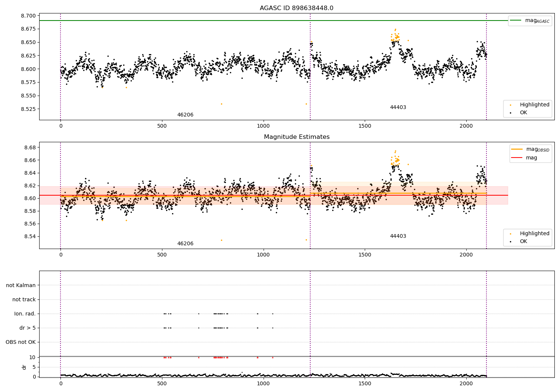Click the 'OBS not OK' axis label
This screenshot has height=392, width=560.
(21, 342)
